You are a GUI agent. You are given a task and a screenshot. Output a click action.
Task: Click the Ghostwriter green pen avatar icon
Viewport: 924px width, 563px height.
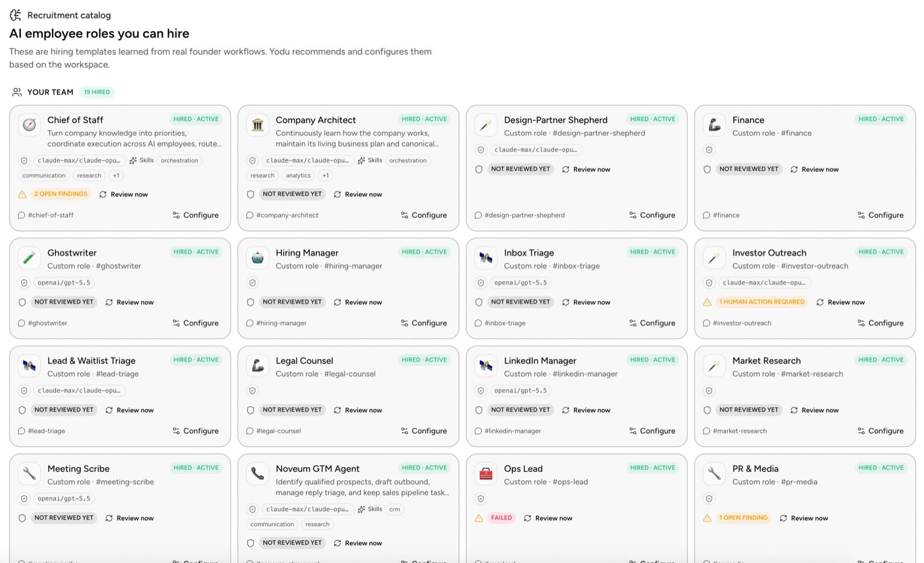(x=29, y=258)
